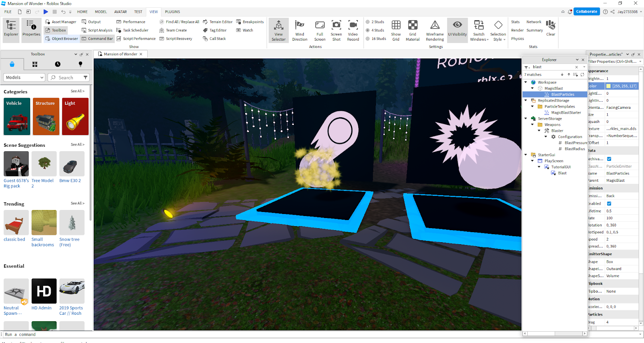644x343 pixels.
Task: Toggle the Command Bar
Action: click(97, 39)
